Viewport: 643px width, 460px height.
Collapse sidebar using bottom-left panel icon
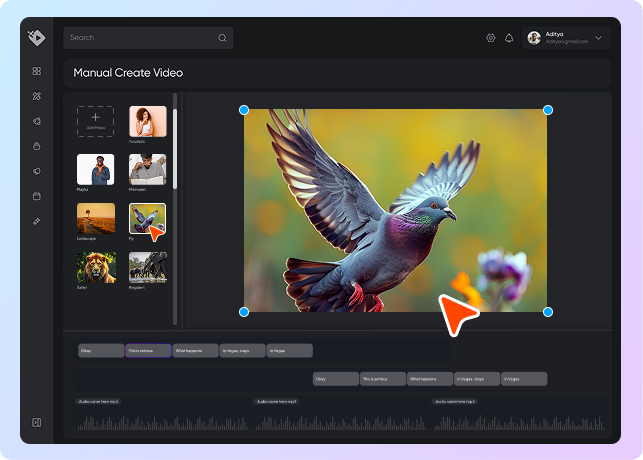(36, 422)
